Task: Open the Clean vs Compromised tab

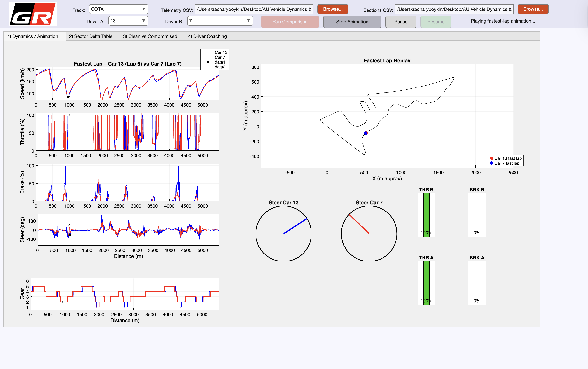Action: [150, 36]
